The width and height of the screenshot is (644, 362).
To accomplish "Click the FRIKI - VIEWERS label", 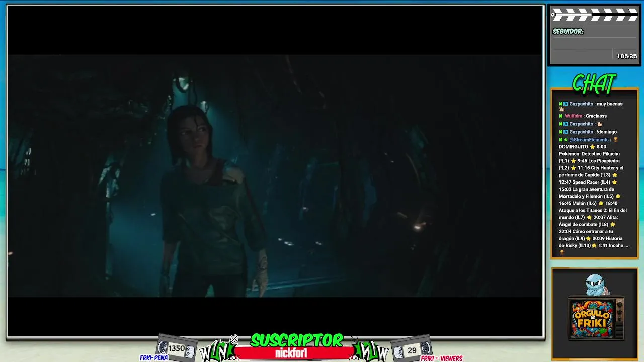I will tap(441, 358).
